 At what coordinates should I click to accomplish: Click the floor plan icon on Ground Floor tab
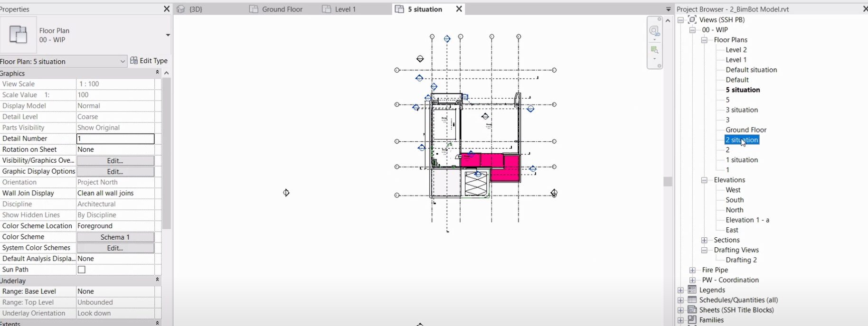tap(254, 9)
